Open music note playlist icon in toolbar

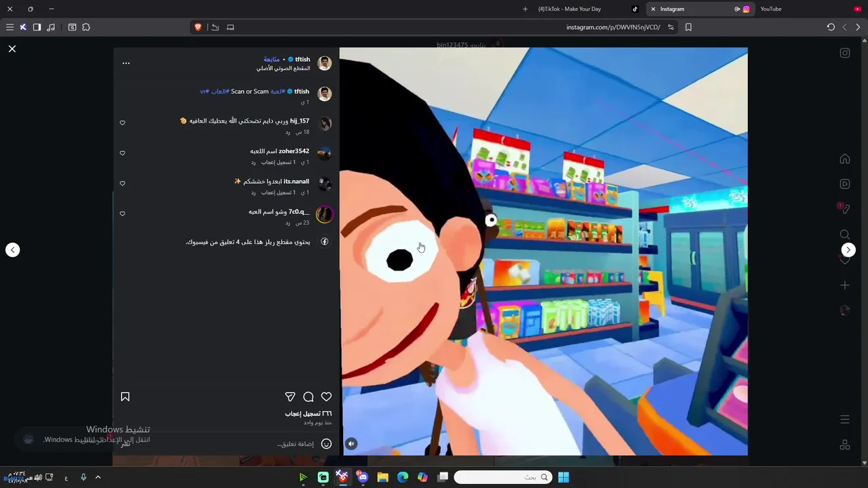(x=51, y=27)
